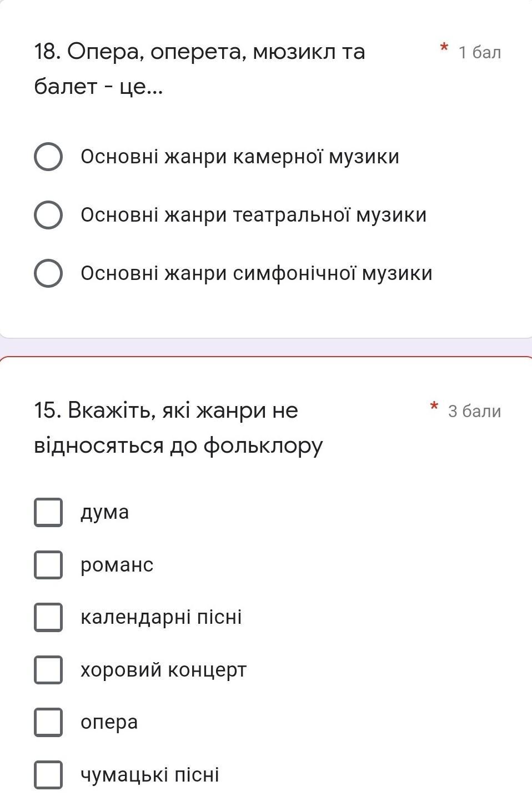Click the 'чумацькі пісні' option text
Viewport: 532px width, 801px height.
click(x=150, y=775)
